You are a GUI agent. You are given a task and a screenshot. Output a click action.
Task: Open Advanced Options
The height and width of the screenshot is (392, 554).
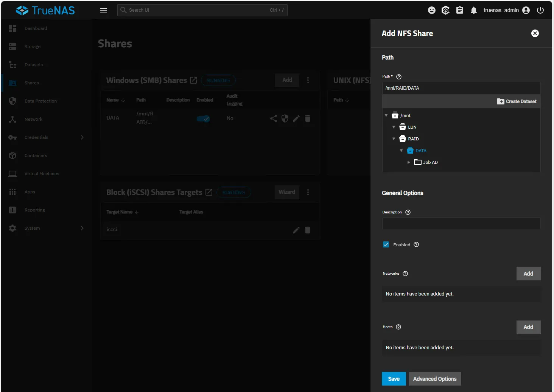point(434,379)
